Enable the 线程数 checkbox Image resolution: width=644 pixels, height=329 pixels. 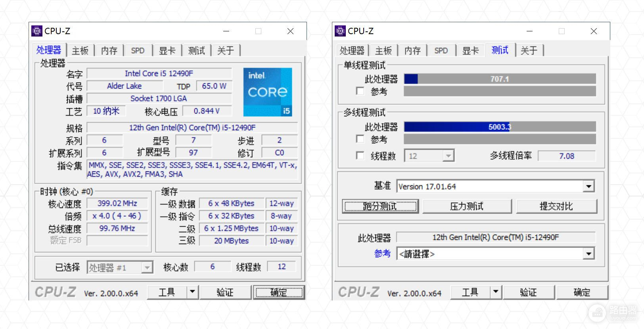point(360,156)
